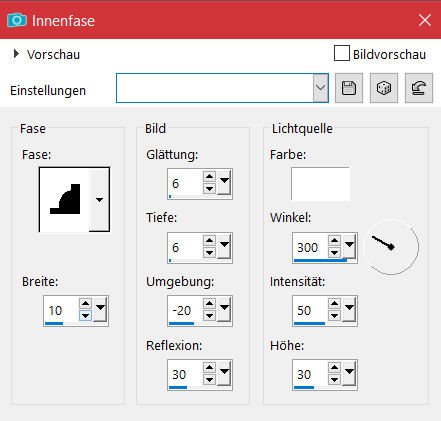Click the Farbe white color swatch

coord(320,184)
